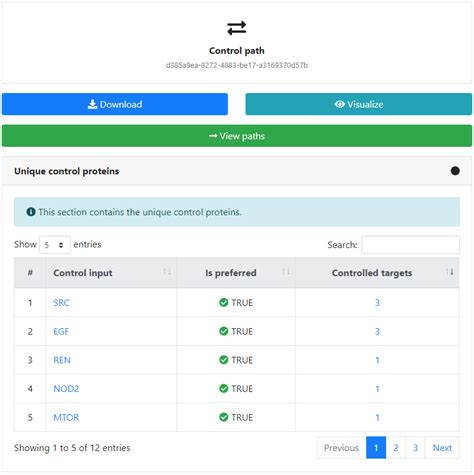Focus the Search input field

click(410, 245)
